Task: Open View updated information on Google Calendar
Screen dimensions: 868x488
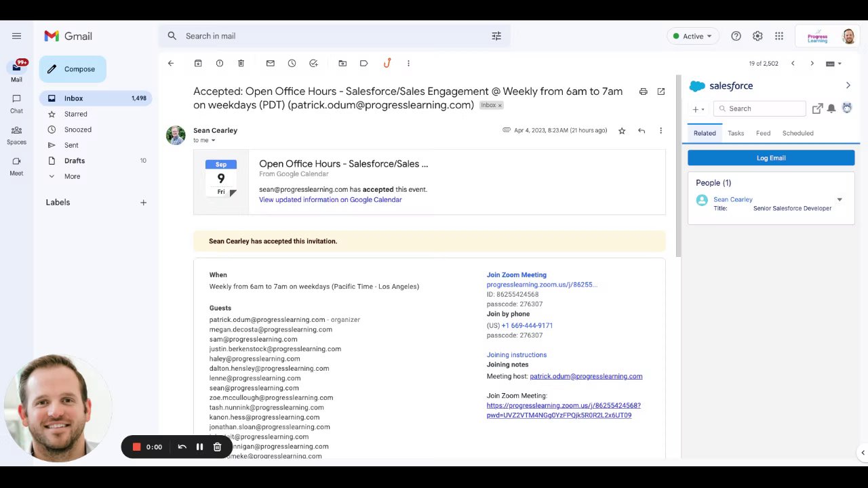Action: click(330, 200)
